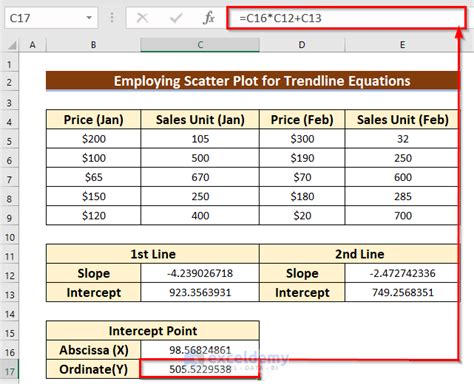Select column E header
This screenshot has width=474, height=384.
click(x=402, y=45)
